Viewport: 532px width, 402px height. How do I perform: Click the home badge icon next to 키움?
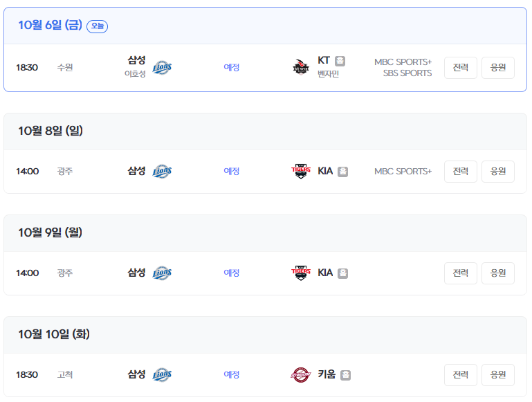[345, 375]
